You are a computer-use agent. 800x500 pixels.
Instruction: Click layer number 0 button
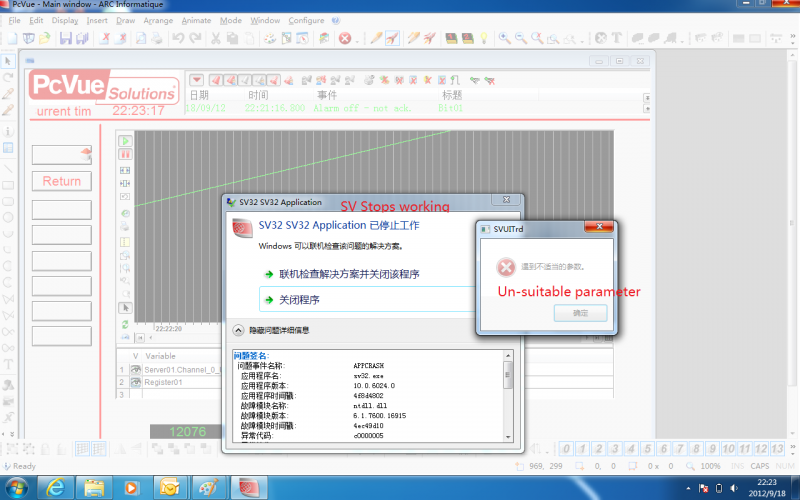point(566,448)
